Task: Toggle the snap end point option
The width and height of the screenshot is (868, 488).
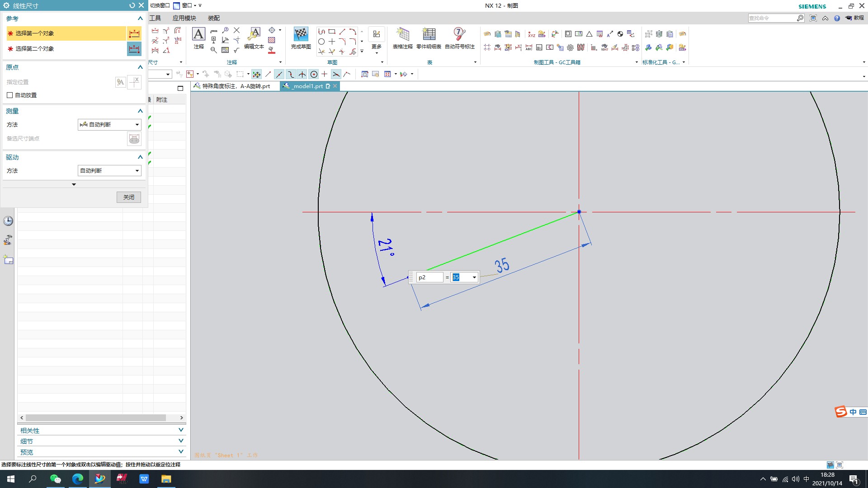Action: point(268,74)
